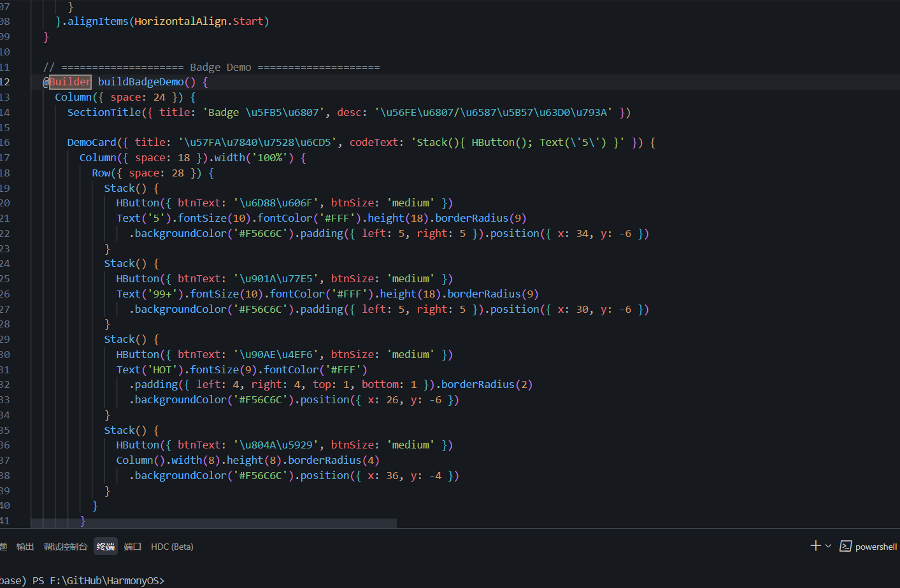
Task: Switch to the 调试控制台 panel tab
Action: pyautogui.click(x=65, y=547)
